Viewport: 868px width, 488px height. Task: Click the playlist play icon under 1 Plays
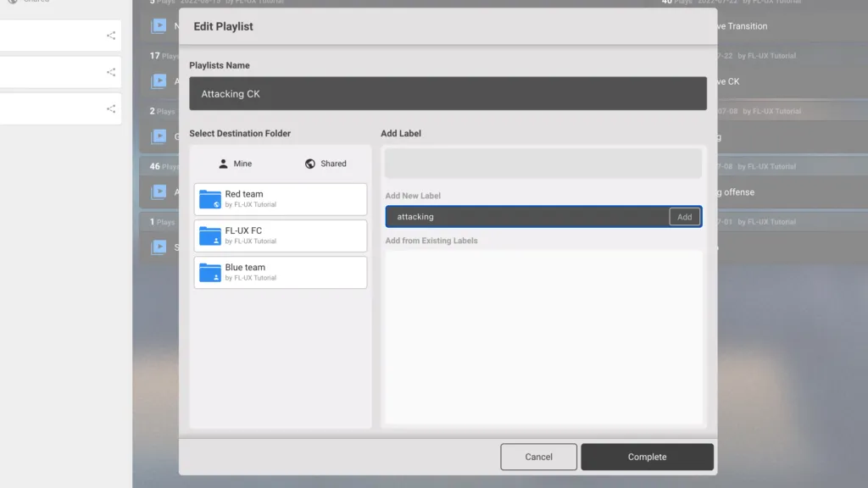click(x=159, y=247)
